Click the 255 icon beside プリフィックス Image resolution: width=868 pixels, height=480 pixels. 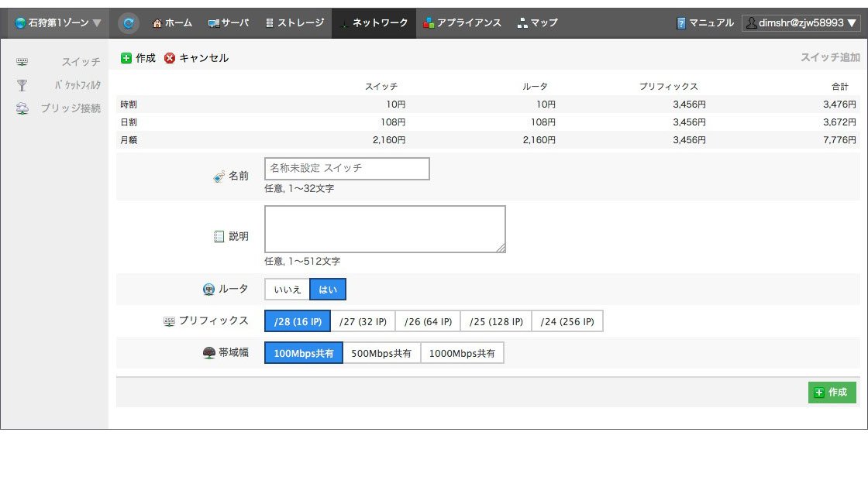click(x=170, y=321)
